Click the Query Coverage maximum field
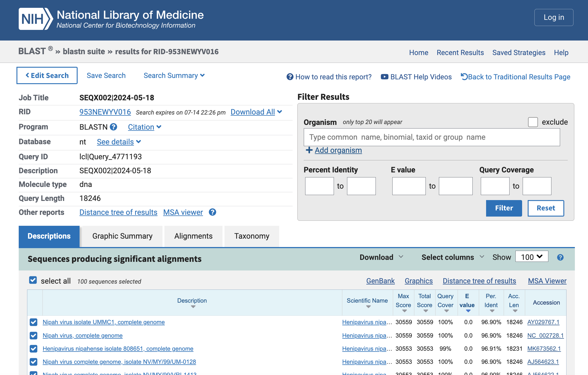The image size is (588, 375). coord(537,186)
